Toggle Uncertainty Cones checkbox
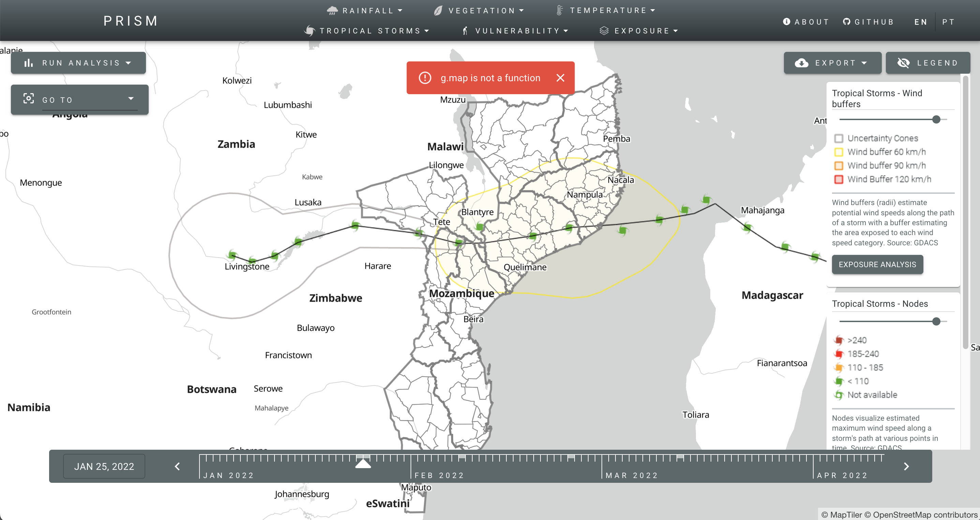 (839, 138)
